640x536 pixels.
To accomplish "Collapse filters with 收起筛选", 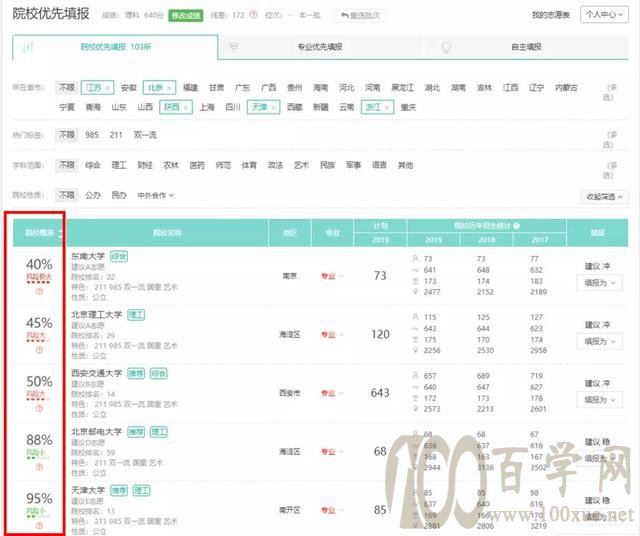I will click(x=604, y=197).
